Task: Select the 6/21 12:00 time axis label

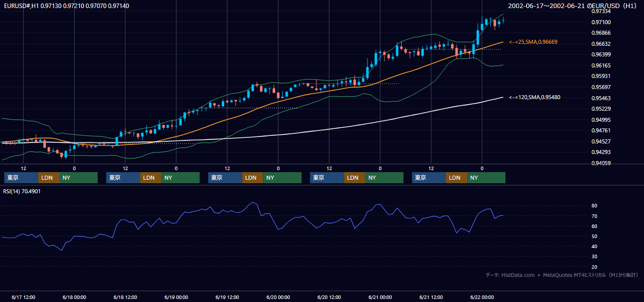Action: (x=431, y=297)
